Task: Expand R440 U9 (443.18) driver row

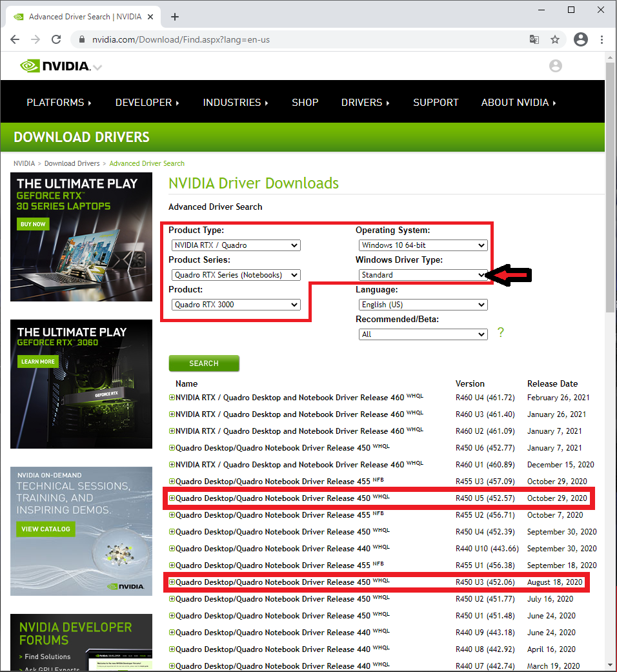Action: click(172, 632)
